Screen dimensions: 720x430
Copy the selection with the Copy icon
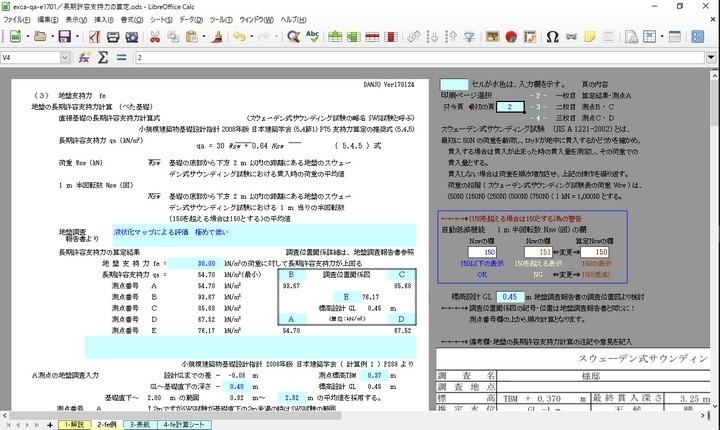[173, 36]
